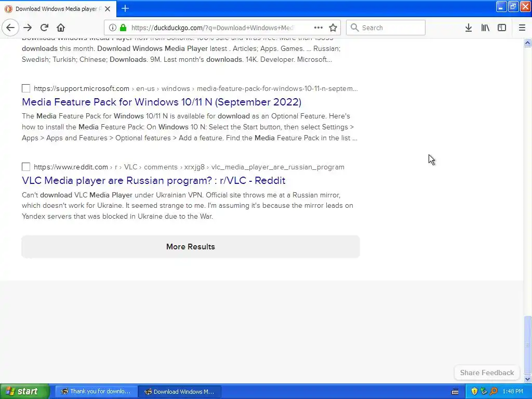Close the Download Windows Media player tab
The height and width of the screenshot is (399, 532).
coord(108,9)
